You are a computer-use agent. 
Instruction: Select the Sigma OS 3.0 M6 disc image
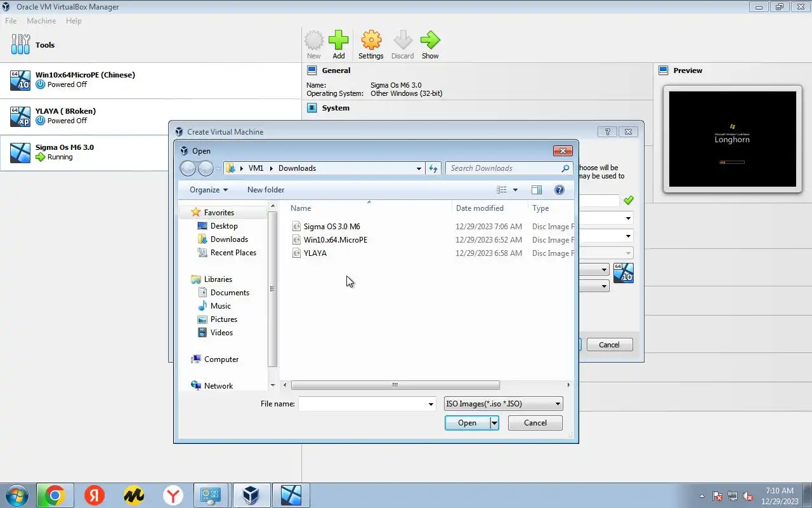point(332,227)
